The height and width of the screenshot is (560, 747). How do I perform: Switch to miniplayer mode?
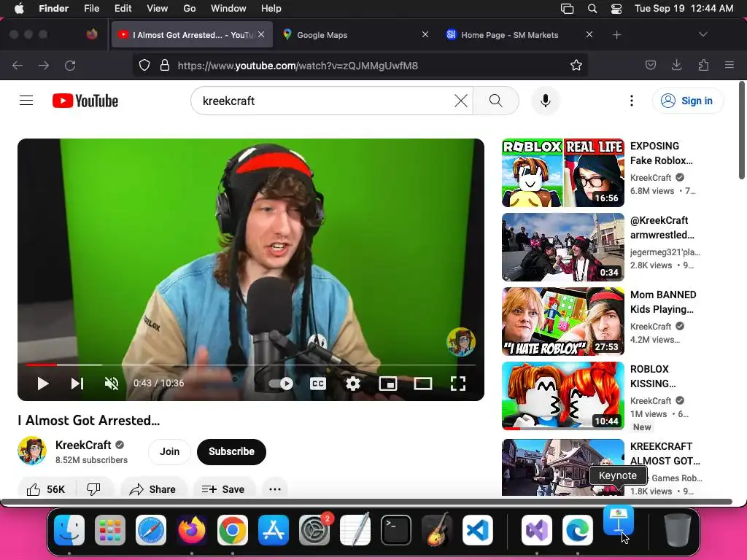click(x=388, y=384)
